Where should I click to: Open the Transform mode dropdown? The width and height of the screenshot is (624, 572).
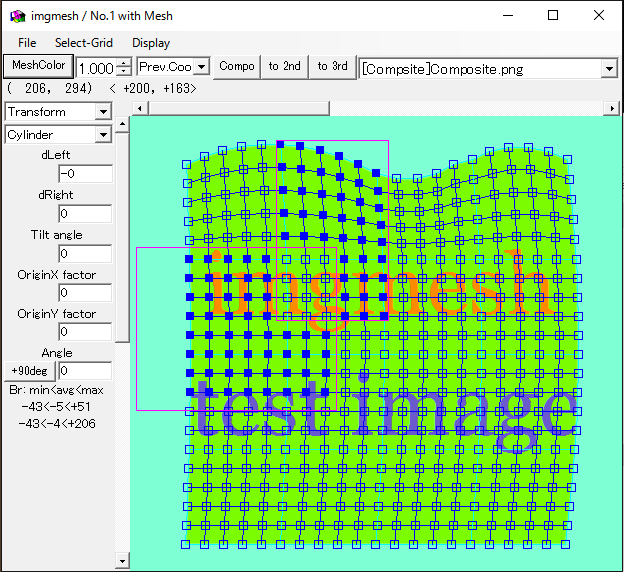(103, 112)
